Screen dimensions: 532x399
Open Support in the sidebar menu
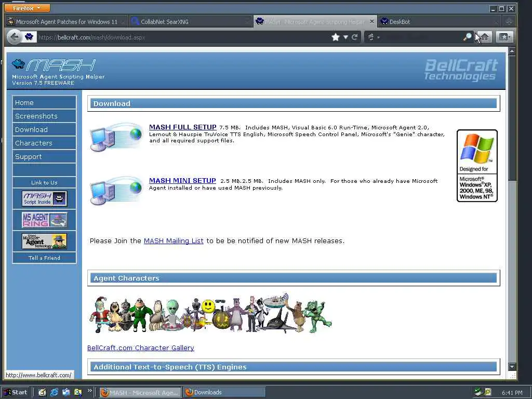(x=44, y=157)
